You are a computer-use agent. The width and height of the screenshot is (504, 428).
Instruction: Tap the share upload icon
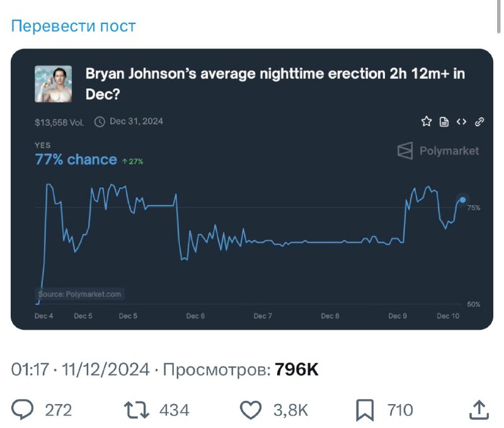[479, 410]
